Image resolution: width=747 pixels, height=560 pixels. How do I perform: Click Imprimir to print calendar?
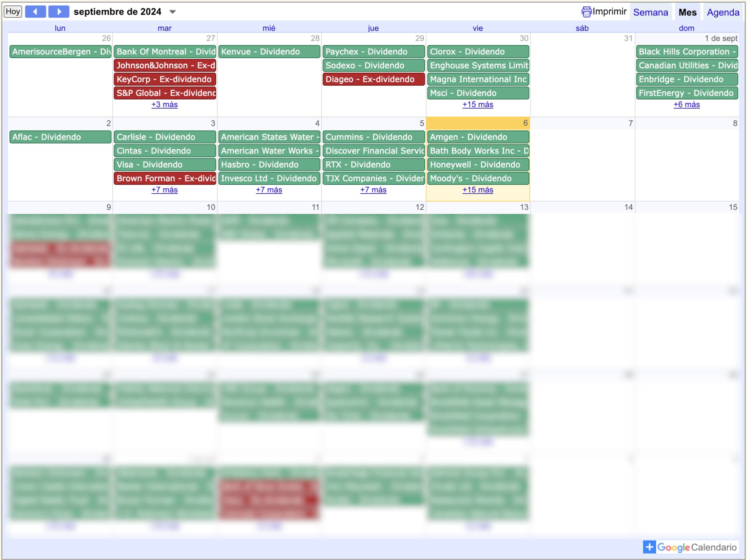(x=609, y=12)
